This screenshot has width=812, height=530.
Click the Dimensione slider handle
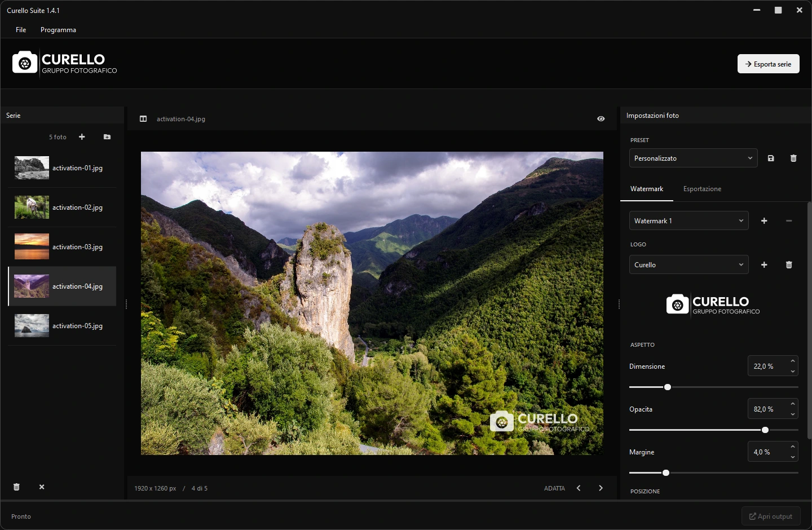tap(668, 387)
